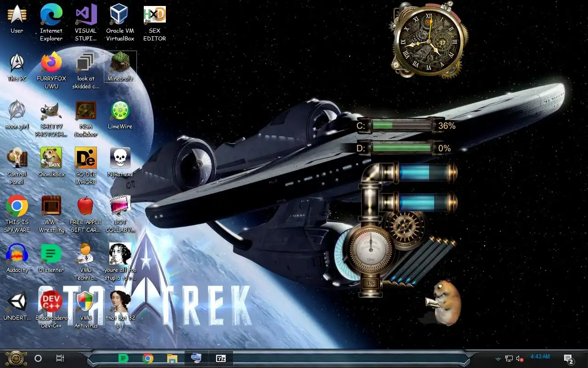Select the NSA Backdoor desktop icon
588x368 pixels.
86,118
